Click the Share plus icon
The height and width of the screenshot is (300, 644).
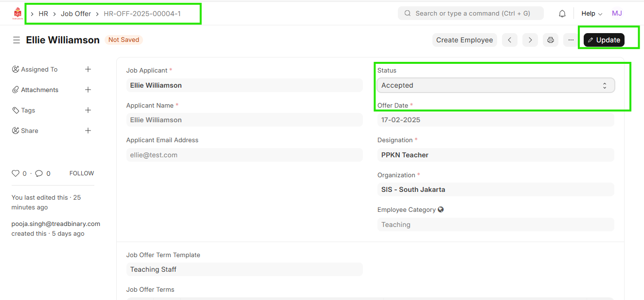(x=88, y=131)
